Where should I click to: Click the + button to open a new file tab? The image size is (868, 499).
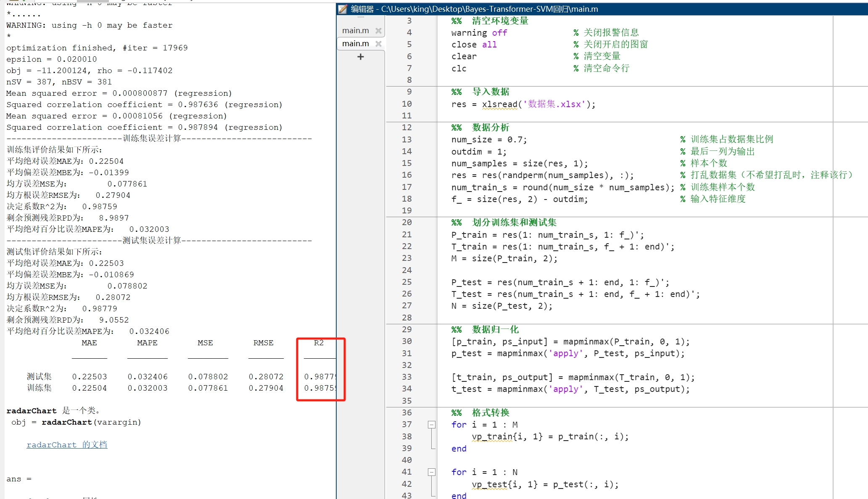pyautogui.click(x=360, y=57)
